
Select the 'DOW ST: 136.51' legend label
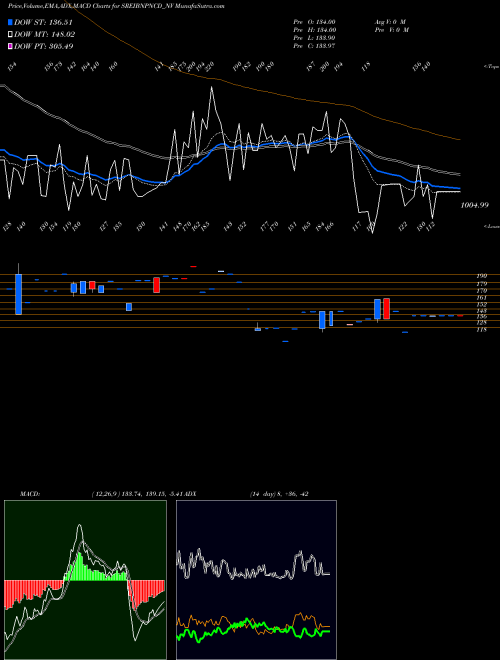(43, 22)
